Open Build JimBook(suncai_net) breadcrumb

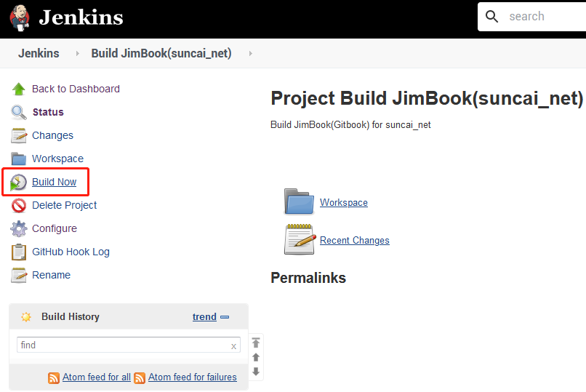coord(161,53)
